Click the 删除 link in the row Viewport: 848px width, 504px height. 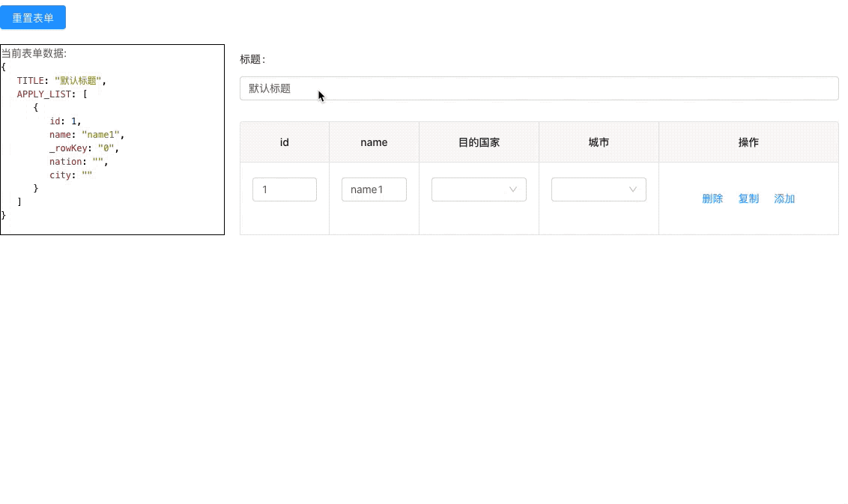pos(712,198)
